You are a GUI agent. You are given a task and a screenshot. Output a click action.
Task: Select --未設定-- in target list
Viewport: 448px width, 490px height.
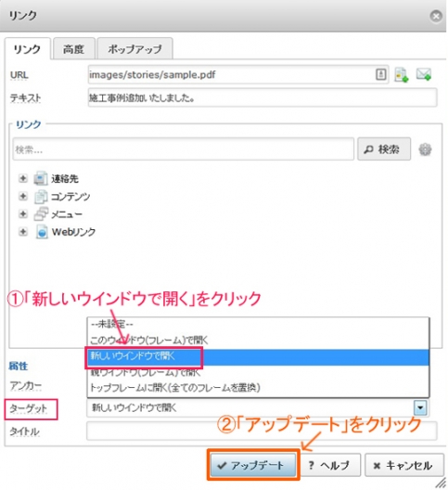point(258,325)
